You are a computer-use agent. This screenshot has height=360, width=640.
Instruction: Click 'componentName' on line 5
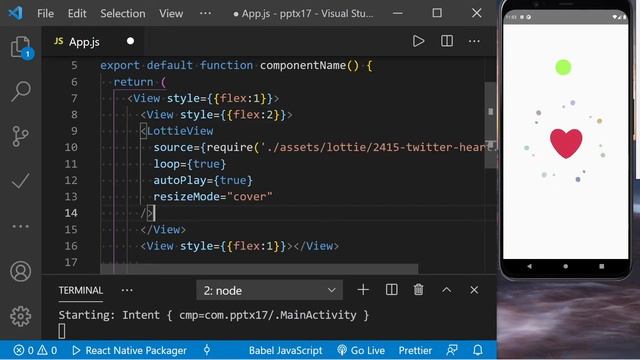click(x=303, y=65)
